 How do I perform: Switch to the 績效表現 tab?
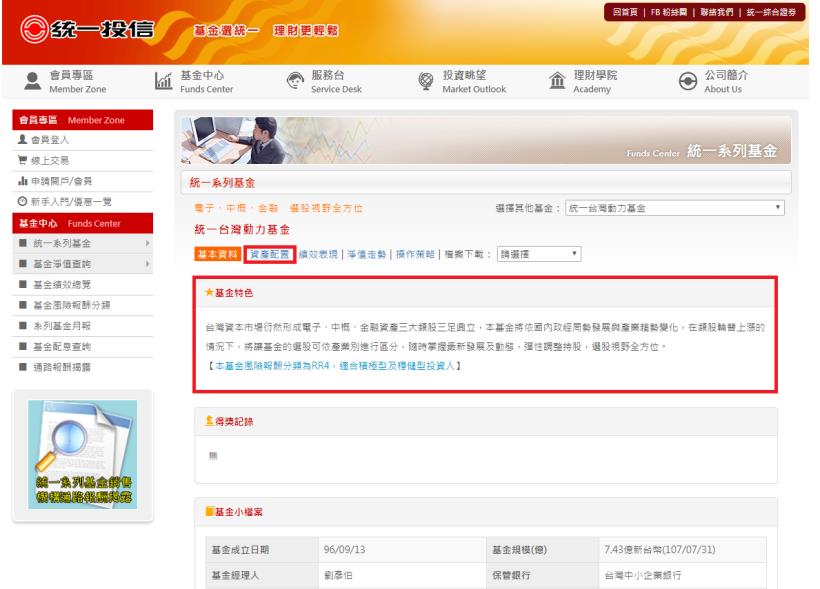tap(319, 254)
